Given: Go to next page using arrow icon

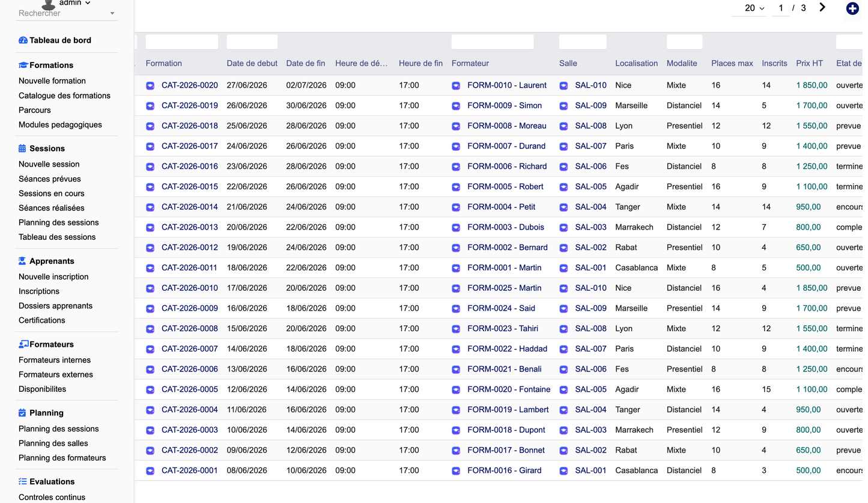Looking at the screenshot, I should pyautogui.click(x=822, y=7).
